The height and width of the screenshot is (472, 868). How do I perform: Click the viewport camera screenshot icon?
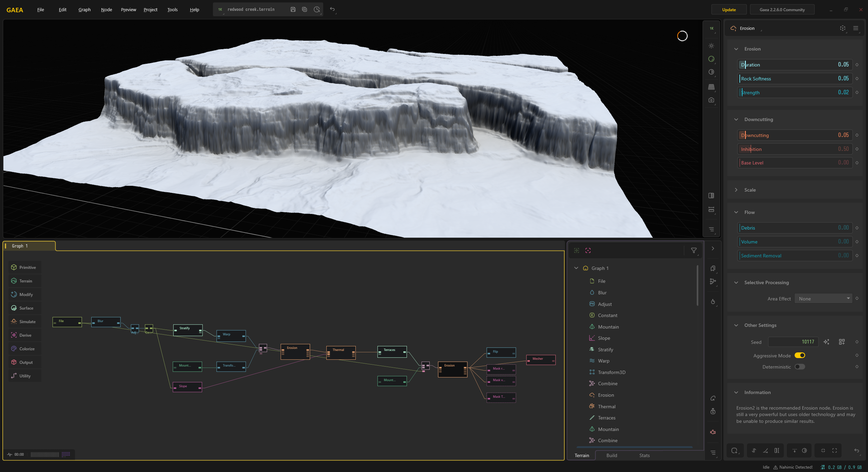(x=711, y=100)
